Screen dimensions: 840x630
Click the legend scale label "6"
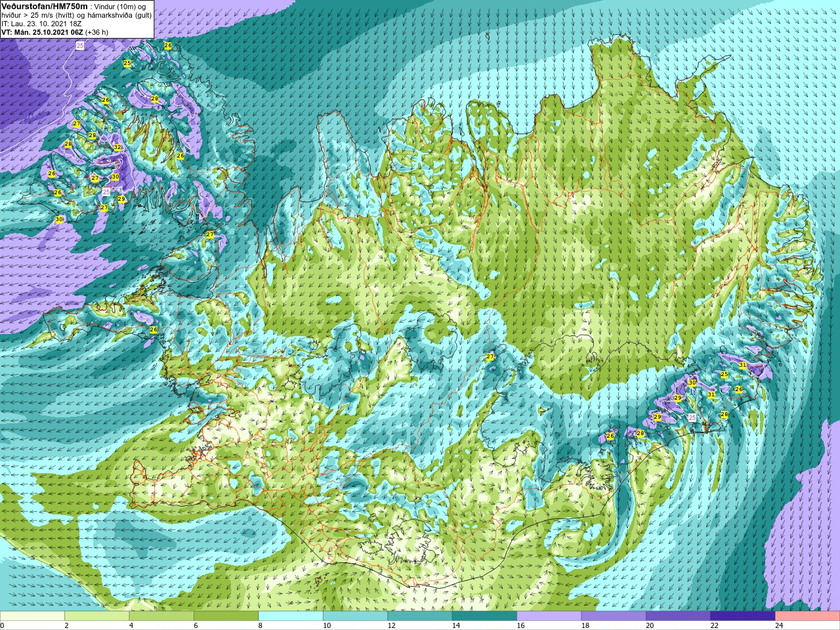(x=196, y=625)
